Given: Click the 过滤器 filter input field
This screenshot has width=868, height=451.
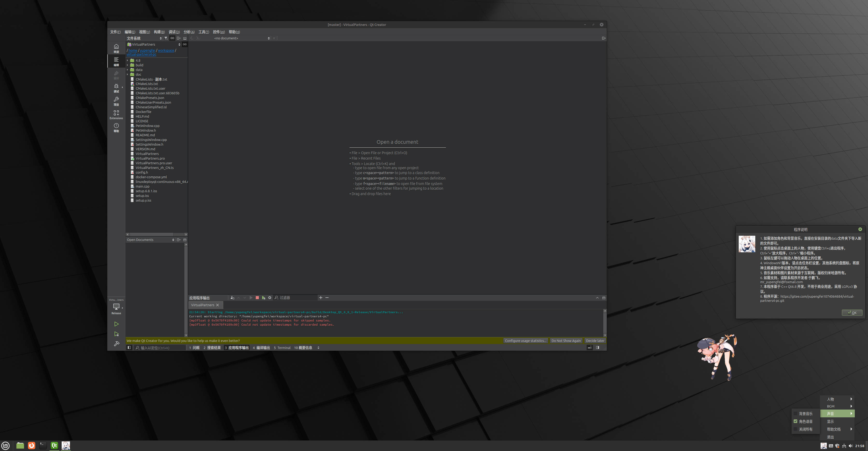Looking at the screenshot, I should pos(296,298).
